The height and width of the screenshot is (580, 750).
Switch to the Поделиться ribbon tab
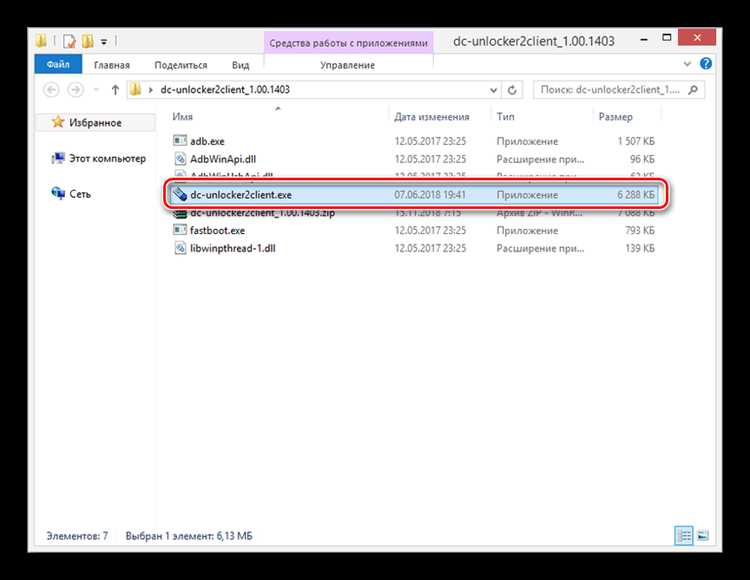(x=181, y=65)
